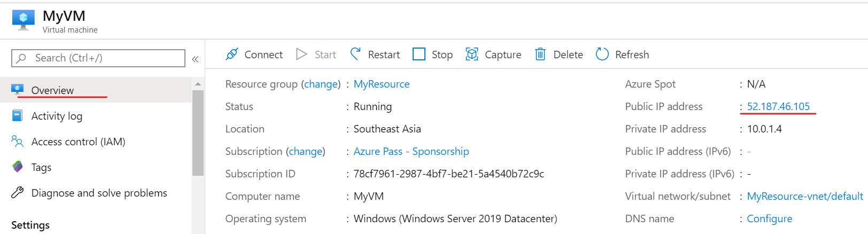This screenshot has width=868, height=234.
Task: Click the sidebar scrollbar up arrow
Action: coord(198,84)
